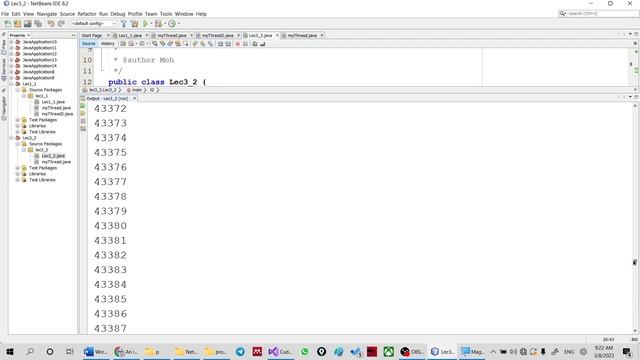
Task: Expand the JavaApplication11 project node
Action: coord(11,48)
